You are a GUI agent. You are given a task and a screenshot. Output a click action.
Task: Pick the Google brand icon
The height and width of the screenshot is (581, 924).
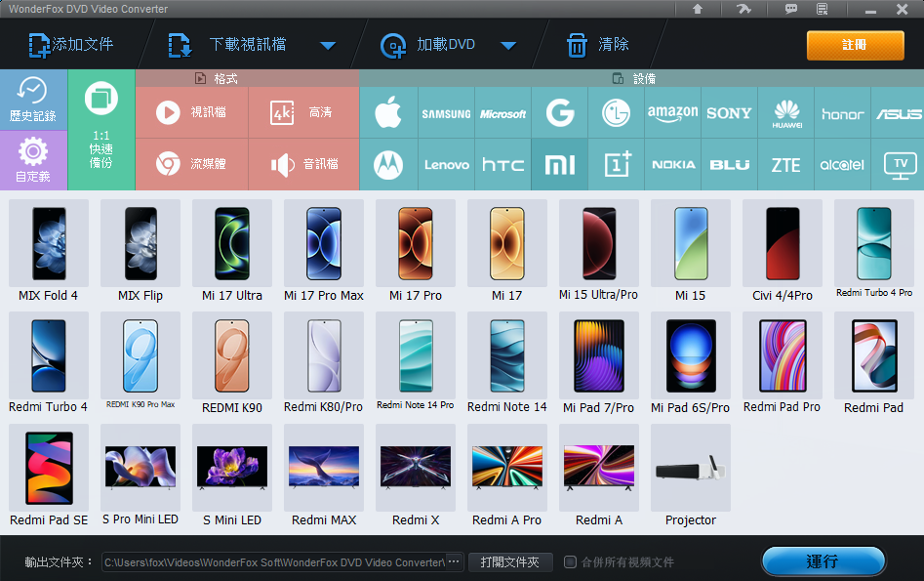559,112
